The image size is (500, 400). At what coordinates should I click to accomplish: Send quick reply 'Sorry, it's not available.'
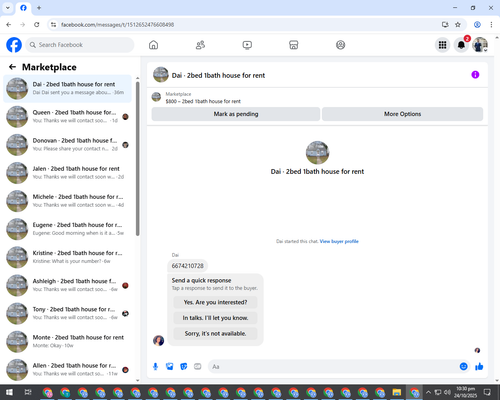click(x=215, y=333)
